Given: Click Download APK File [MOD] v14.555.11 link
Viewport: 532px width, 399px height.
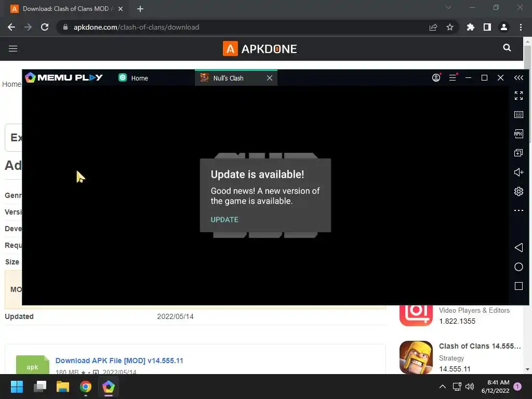Looking at the screenshot, I should (x=119, y=361).
